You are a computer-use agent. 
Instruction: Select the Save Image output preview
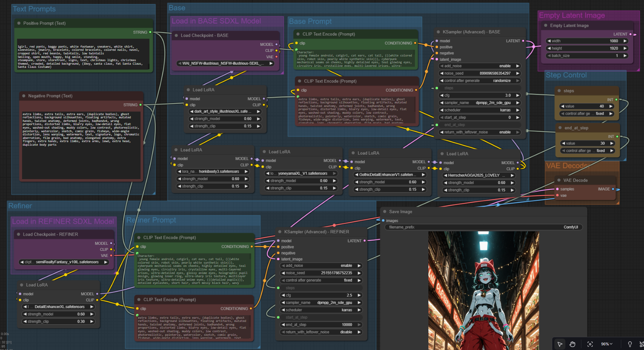(x=484, y=291)
